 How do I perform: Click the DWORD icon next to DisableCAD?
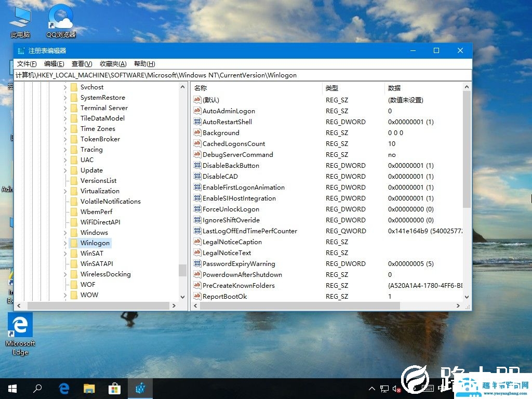(198, 176)
